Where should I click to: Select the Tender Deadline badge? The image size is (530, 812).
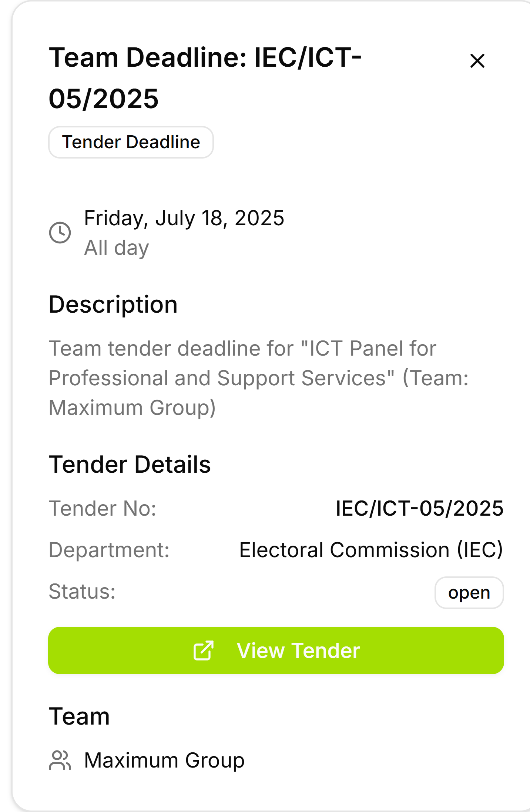click(131, 142)
